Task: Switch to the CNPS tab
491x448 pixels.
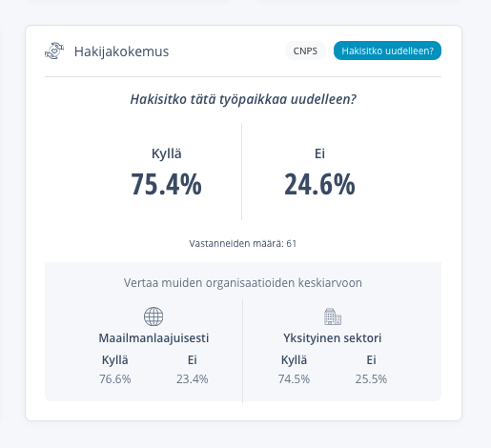Action: [305, 51]
